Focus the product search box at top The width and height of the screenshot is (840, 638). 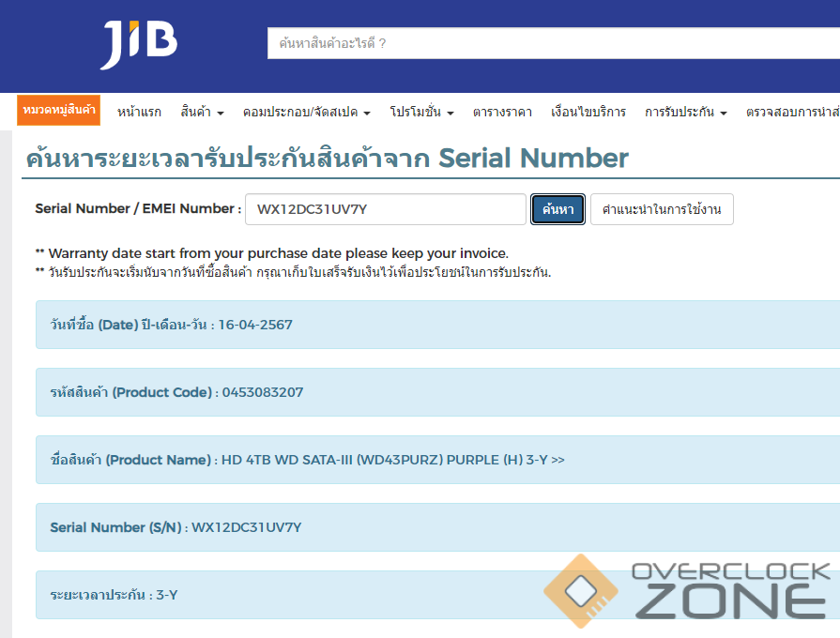(x=554, y=43)
